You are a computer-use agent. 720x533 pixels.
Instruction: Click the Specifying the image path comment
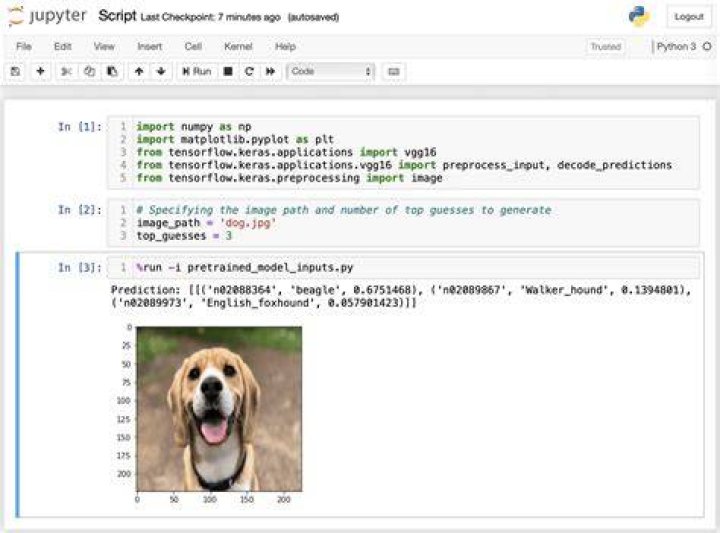[x=343, y=210]
